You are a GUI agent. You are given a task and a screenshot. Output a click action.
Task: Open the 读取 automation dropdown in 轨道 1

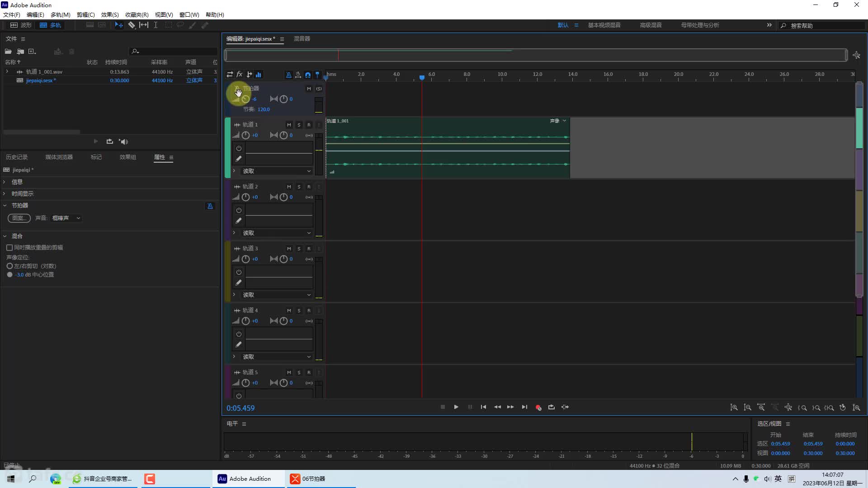[x=276, y=171]
